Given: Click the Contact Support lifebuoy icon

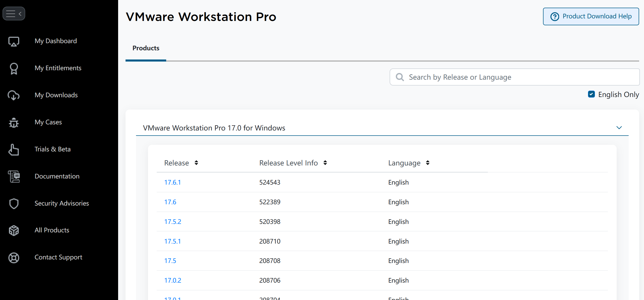Looking at the screenshot, I should tap(14, 258).
